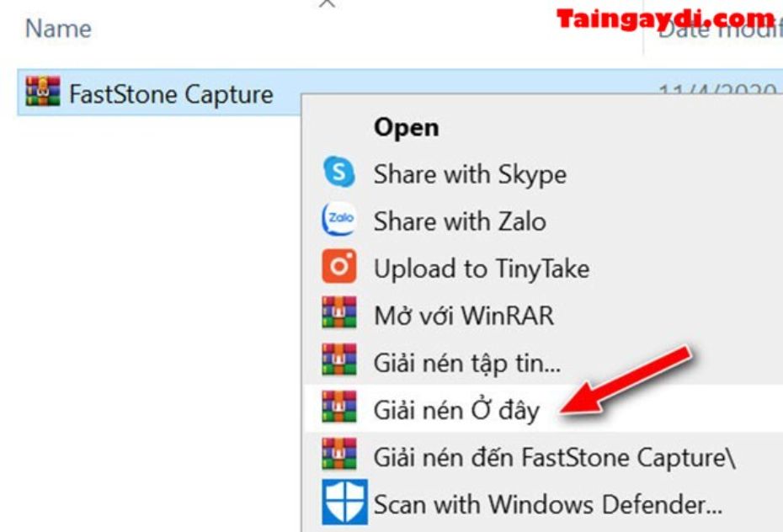This screenshot has height=532, width=783.
Task: Click the WinRAR icon beside Mở với WinRAR
Action: pyautogui.click(x=339, y=312)
